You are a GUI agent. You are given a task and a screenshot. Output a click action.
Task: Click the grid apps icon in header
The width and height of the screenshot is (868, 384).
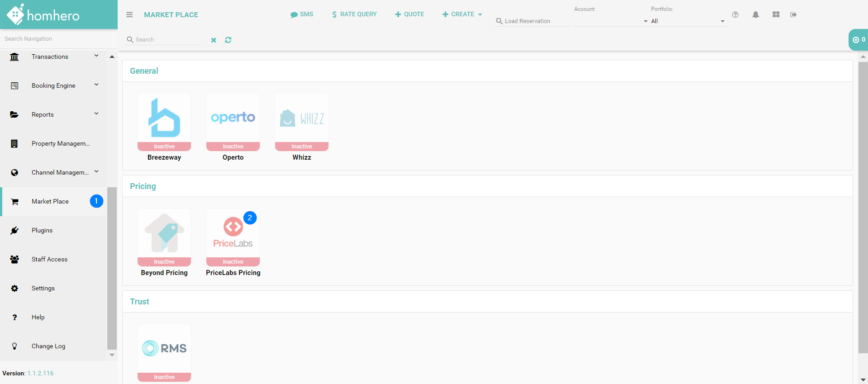pos(776,14)
